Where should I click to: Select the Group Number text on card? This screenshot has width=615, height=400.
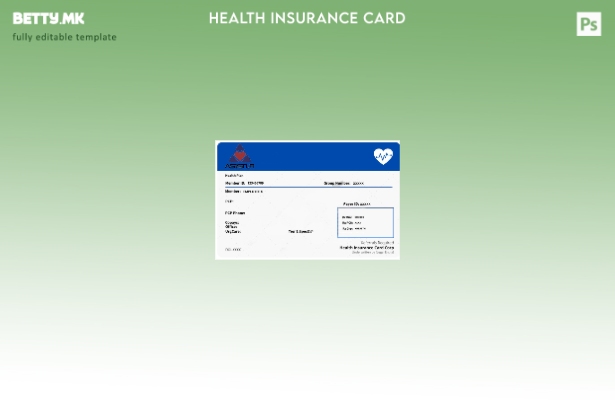(x=343, y=183)
